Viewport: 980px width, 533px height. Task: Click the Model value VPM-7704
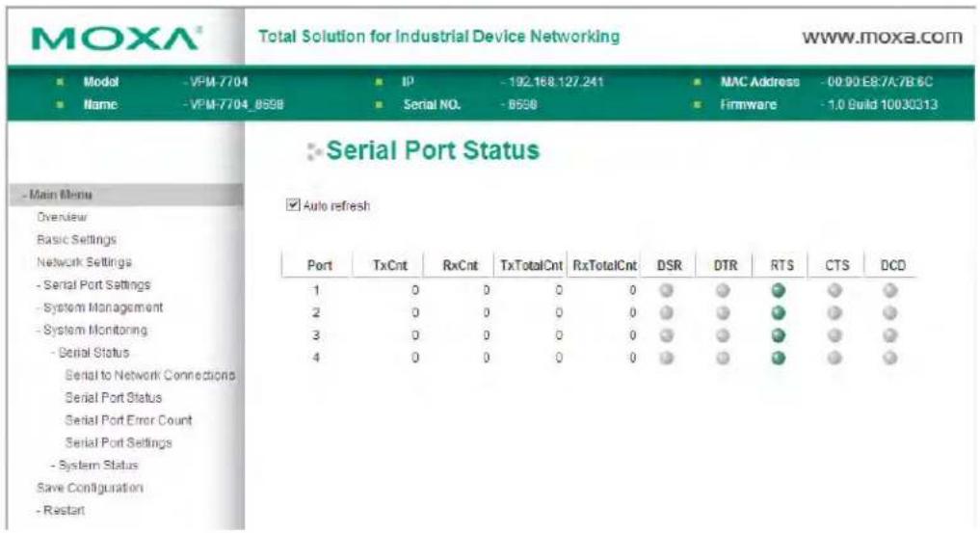click(219, 82)
